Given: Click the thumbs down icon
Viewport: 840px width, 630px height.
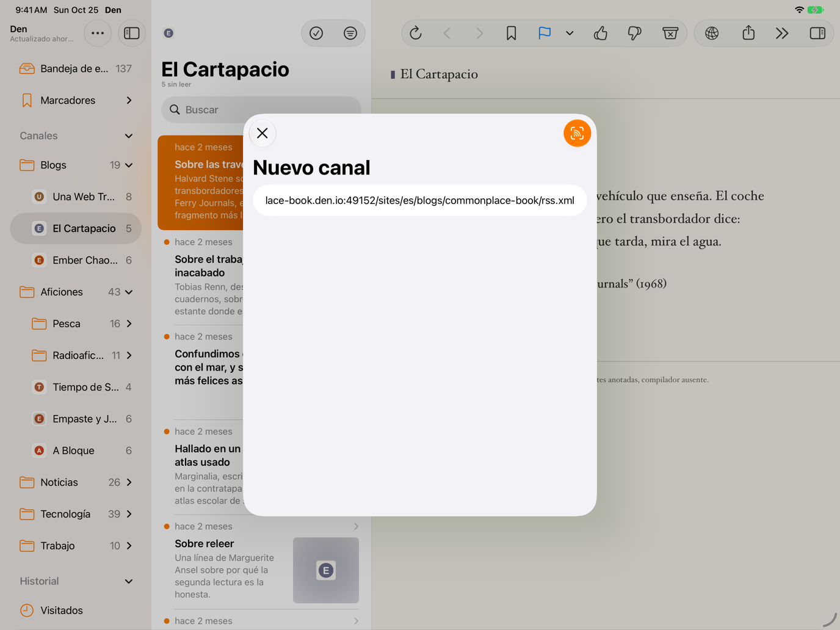Looking at the screenshot, I should tap(635, 33).
